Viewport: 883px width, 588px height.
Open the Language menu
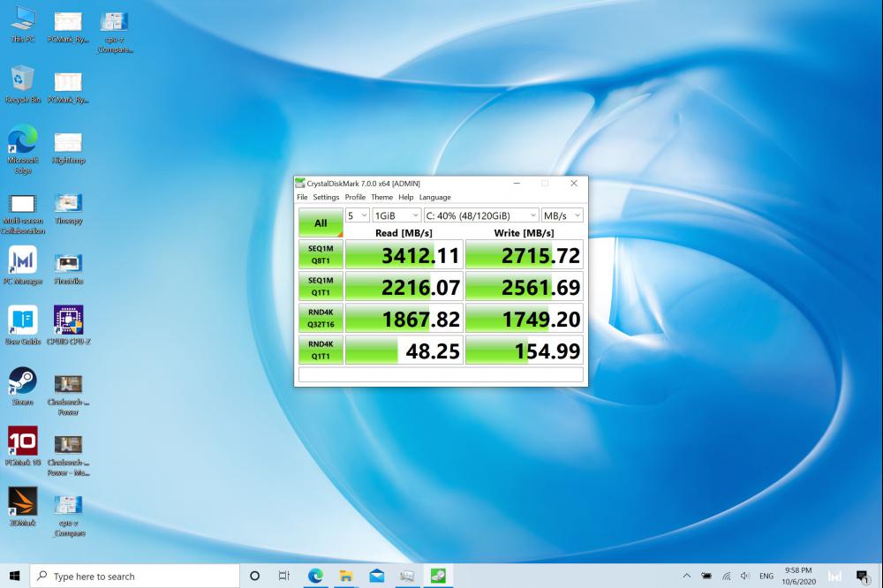pyautogui.click(x=434, y=197)
